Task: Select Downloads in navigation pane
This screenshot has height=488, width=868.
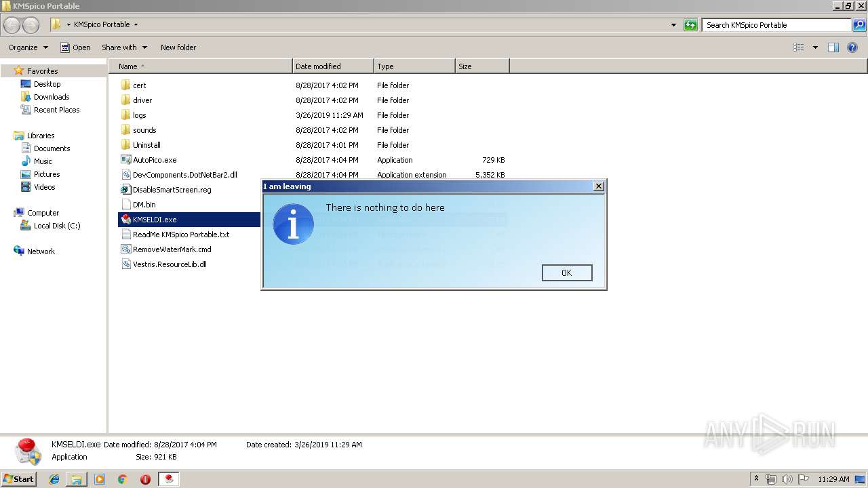Action: coord(52,97)
